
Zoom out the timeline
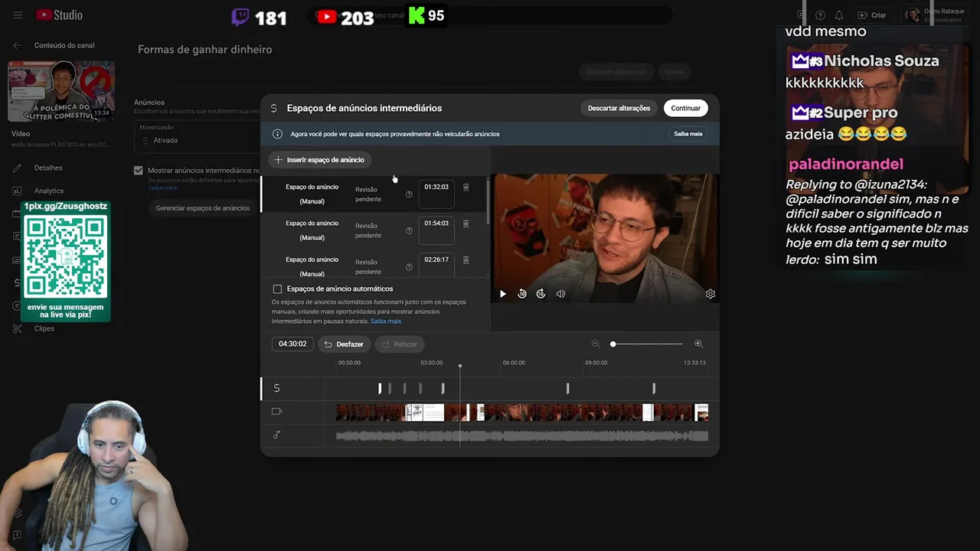tap(596, 344)
